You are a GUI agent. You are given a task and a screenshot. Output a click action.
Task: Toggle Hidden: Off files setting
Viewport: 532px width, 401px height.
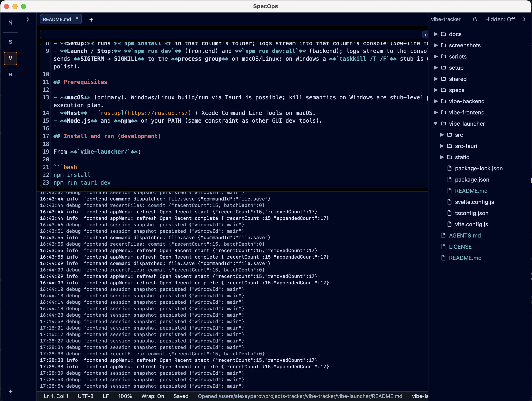[500, 19]
